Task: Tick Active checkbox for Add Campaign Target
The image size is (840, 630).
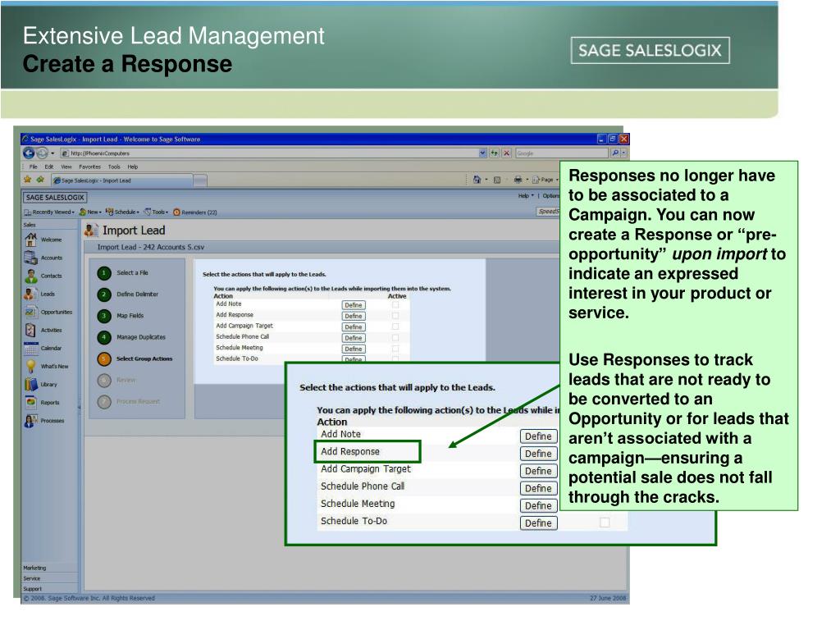Action: (395, 326)
